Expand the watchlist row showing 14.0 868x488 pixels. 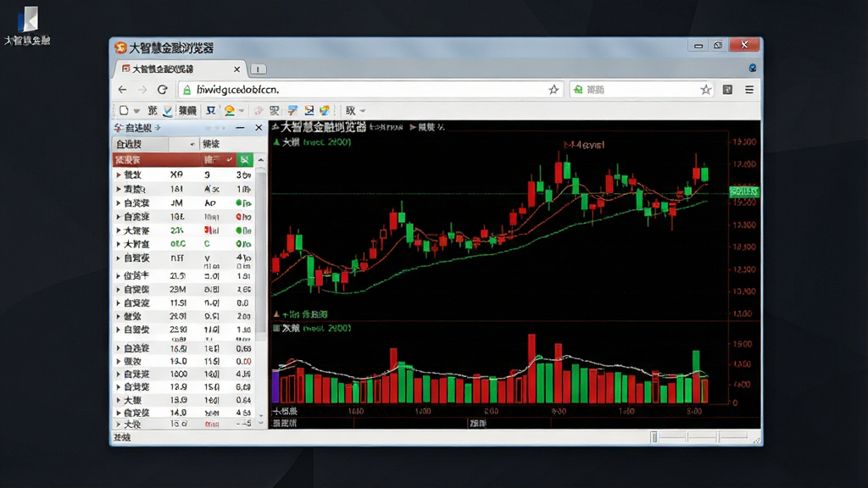(118, 413)
